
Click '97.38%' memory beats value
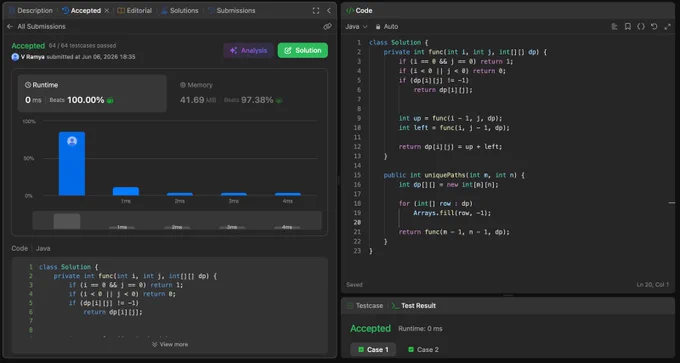[257, 100]
